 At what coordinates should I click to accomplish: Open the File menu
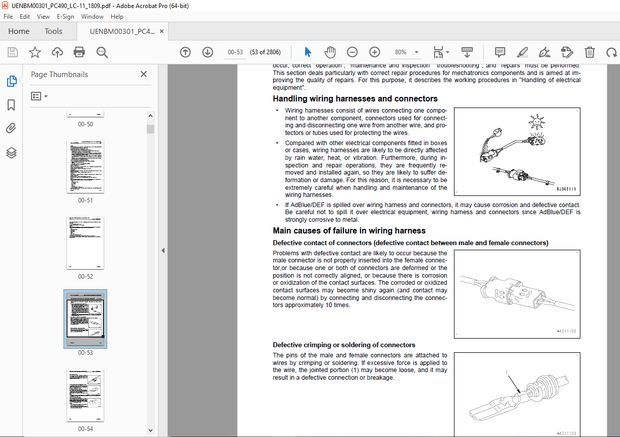8,17
